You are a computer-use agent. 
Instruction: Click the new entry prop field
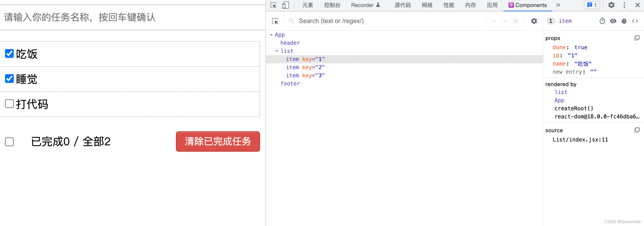tap(593, 72)
